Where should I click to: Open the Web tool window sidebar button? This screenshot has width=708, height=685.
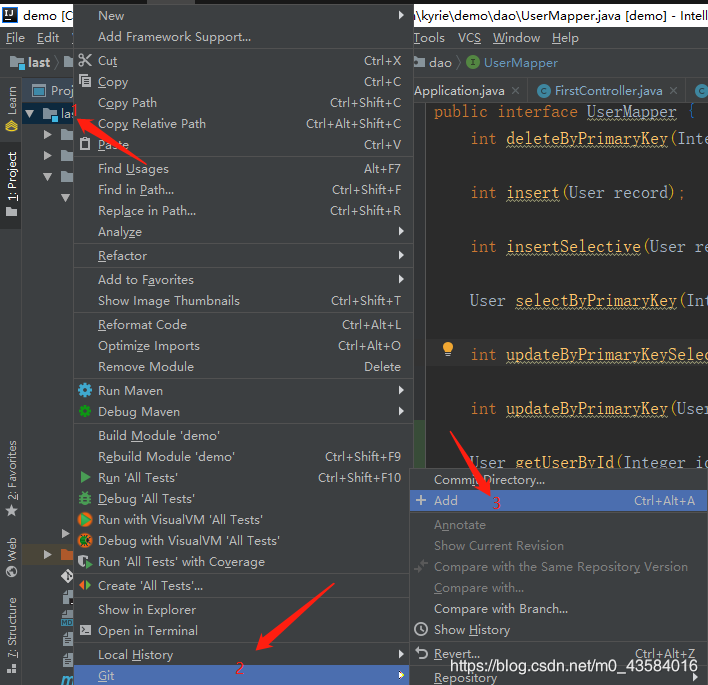point(11,557)
